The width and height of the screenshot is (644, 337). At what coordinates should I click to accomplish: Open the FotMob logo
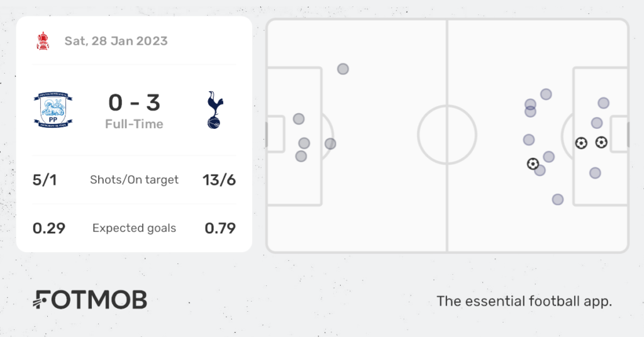[90, 300]
